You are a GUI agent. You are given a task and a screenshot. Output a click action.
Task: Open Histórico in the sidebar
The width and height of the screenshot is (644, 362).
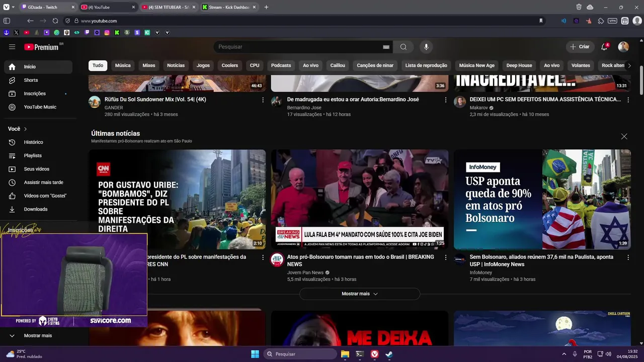[x=38, y=142]
